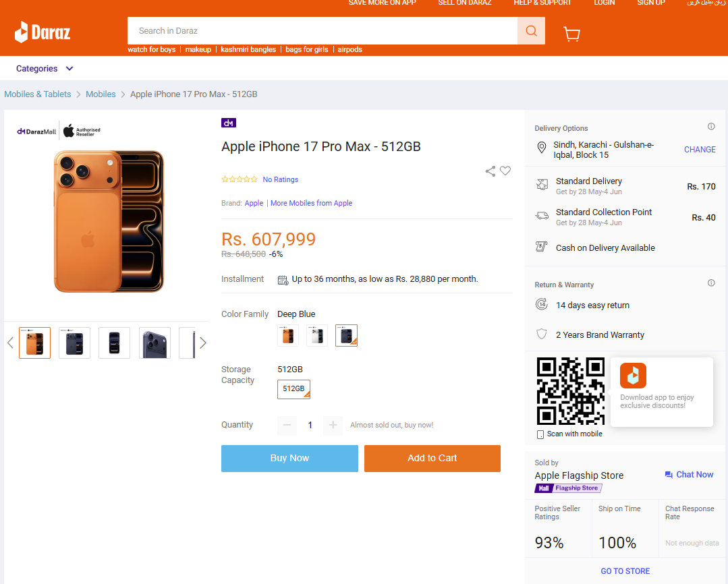
Task: Click the Add to Cart button
Action: pyautogui.click(x=432, y=459)
